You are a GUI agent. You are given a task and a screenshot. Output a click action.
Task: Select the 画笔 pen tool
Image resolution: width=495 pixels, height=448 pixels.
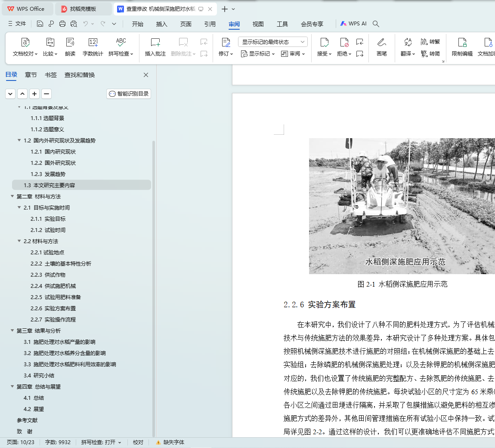pos(381,43)
